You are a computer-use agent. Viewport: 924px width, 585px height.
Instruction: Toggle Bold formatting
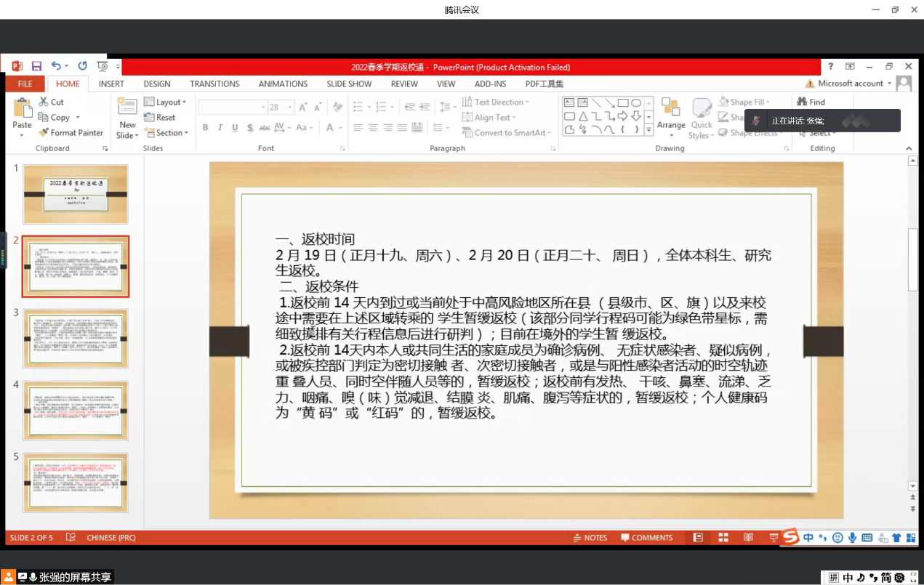tap(206, 128)
